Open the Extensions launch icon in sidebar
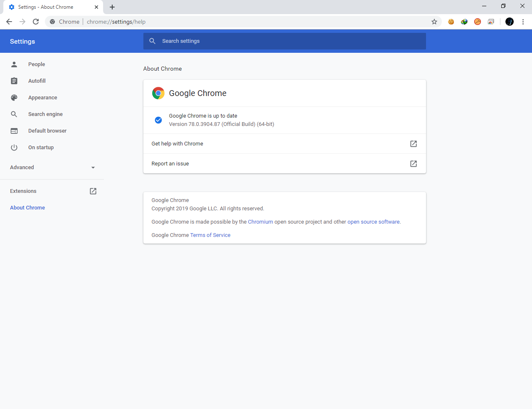This screenshot has height=409, width=532. point(93,191)
